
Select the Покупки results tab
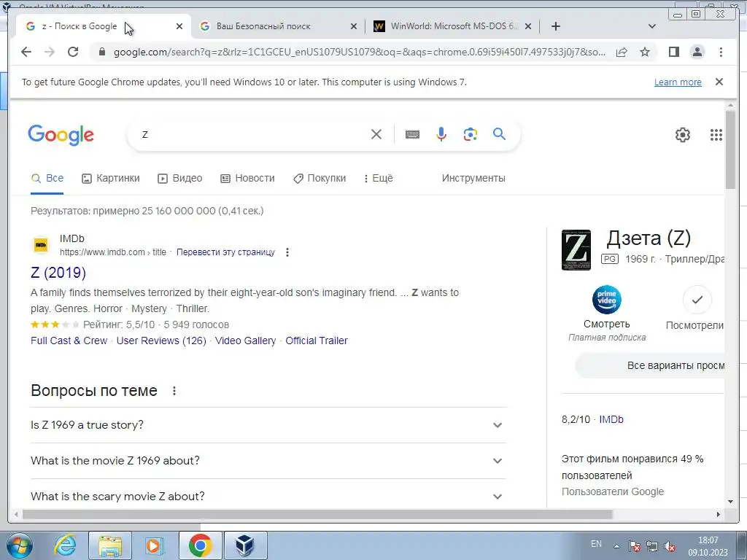pos(320,178)
